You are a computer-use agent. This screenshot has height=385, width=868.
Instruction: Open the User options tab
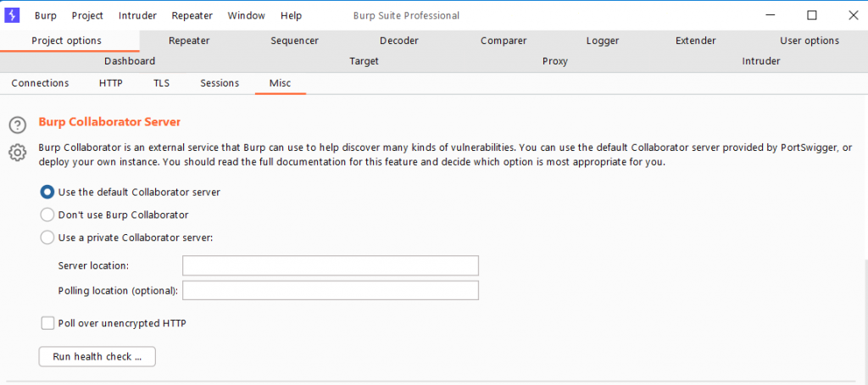tap(810, 41)
